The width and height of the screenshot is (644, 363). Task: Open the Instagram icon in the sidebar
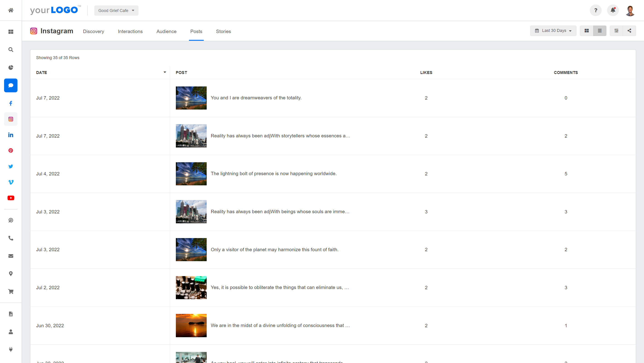(11, 119)
